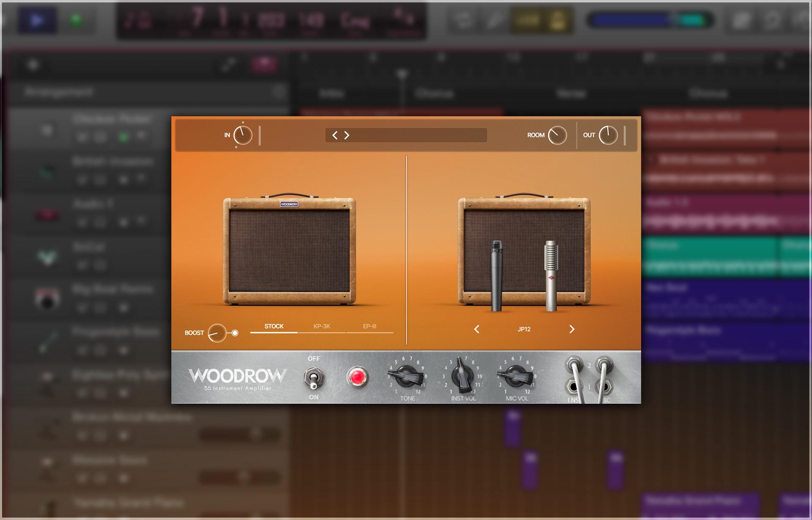This screenshot has width=812, height=520.
Task: Turn the INST VOL knob
Action: click(462, 375)
